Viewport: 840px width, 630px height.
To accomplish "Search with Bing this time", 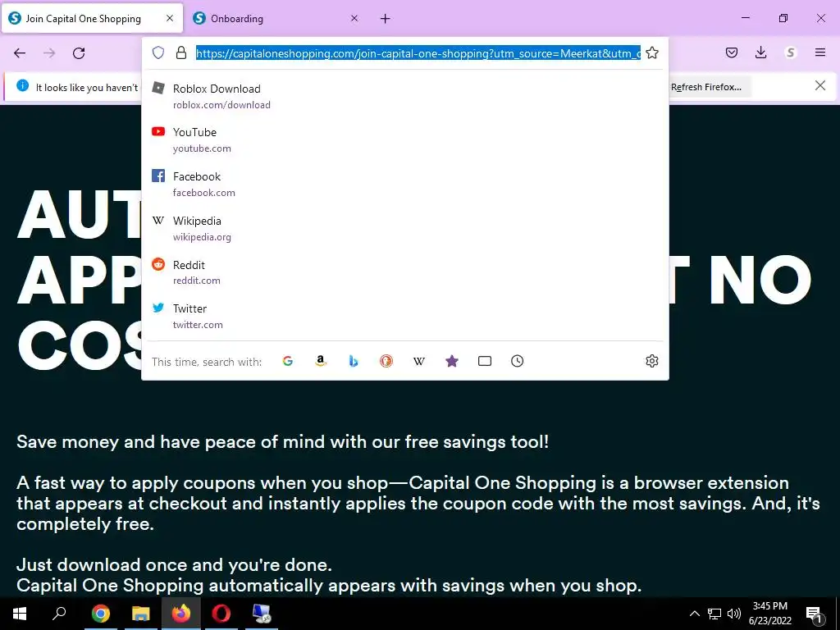I will pyautogui.click(x=354, y=361).
